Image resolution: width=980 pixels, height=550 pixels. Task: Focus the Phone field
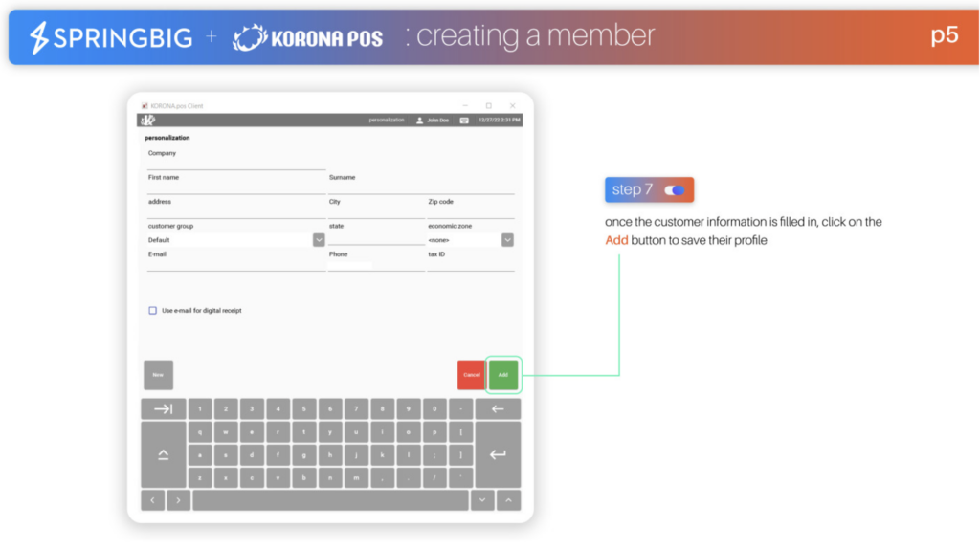click(x=376, y=265)
